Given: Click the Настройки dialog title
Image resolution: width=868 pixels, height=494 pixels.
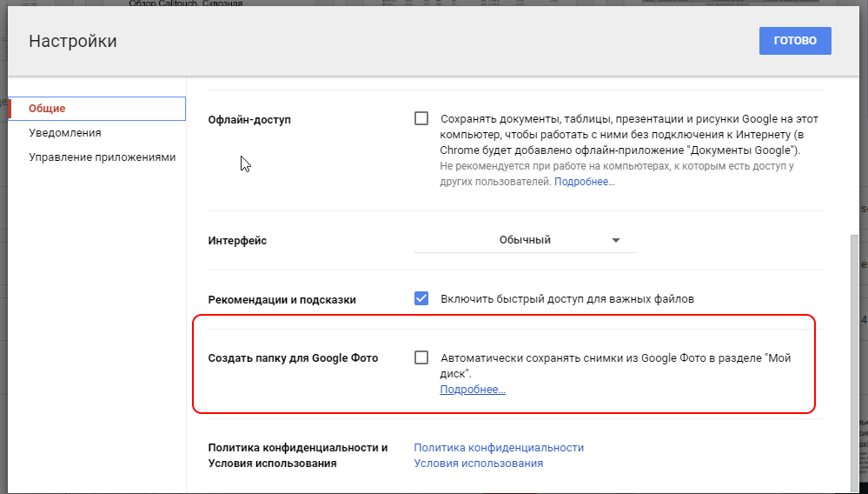Looking at the screenshot, I should (72, 42).
